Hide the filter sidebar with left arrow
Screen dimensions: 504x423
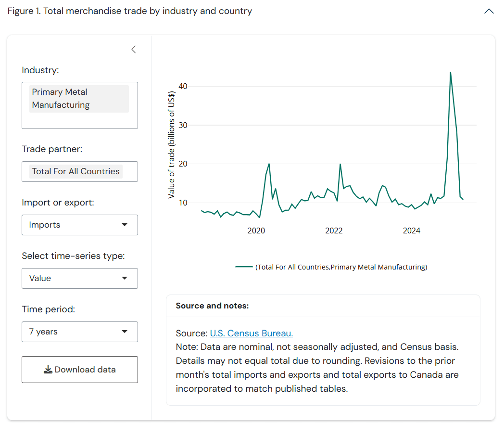pyautogui.click(x=134, y=50)
